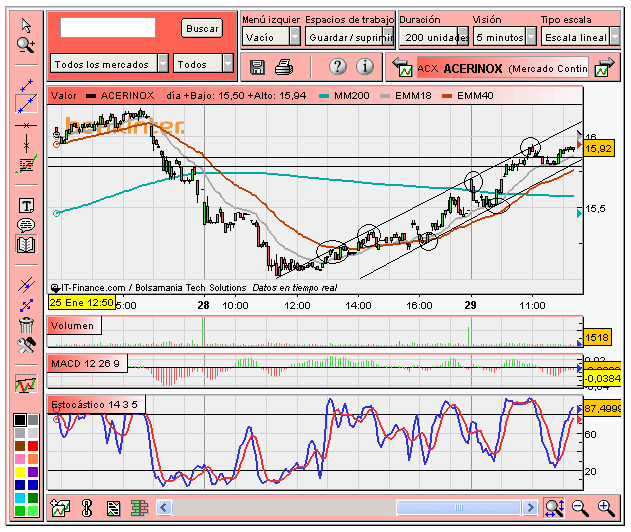Click the 1518 volume value label

pos(597,337)
